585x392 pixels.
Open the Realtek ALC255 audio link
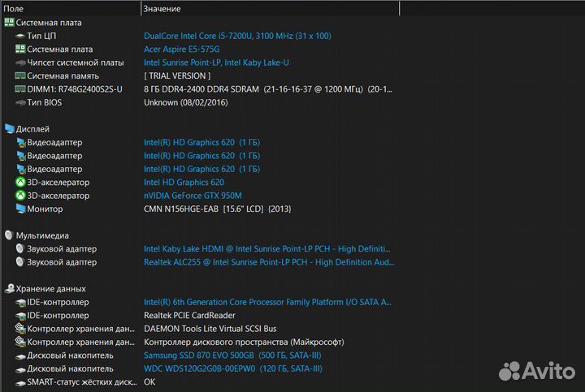(269, 262)
